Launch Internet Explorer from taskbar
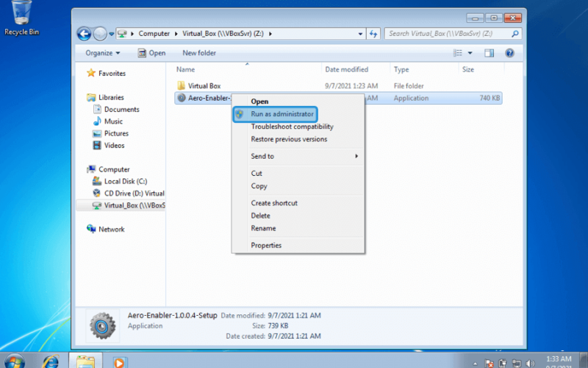The image size is (588, 368). pos(50,361)
